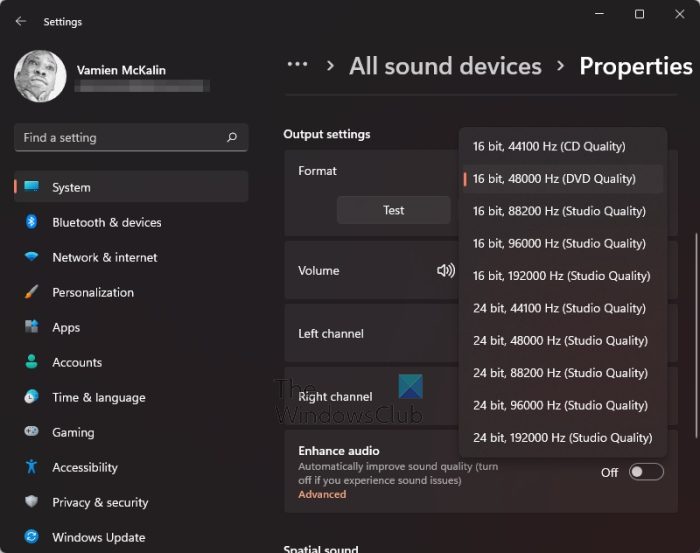The height and width of the screenshot is (553, 700).
Task: Click the Gaming controller icon
Action: [x=31, y=432]
